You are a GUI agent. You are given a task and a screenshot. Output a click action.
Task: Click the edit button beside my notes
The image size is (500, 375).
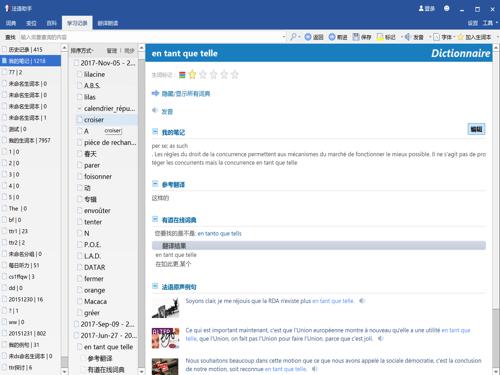tap(476, 129)
